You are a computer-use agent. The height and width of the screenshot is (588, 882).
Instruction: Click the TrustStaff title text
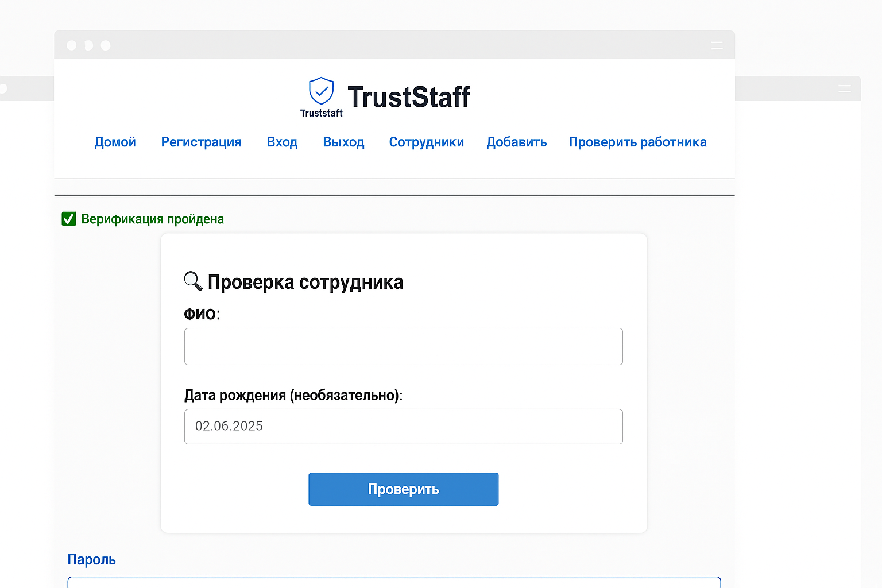pos(409,97)
